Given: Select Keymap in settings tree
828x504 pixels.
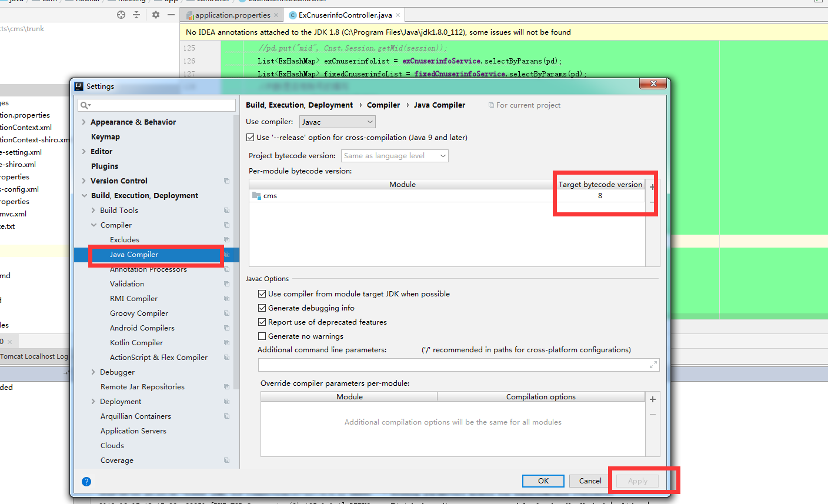Looking at the screenshot, I should pyautogui.click(x=105, y=137).
